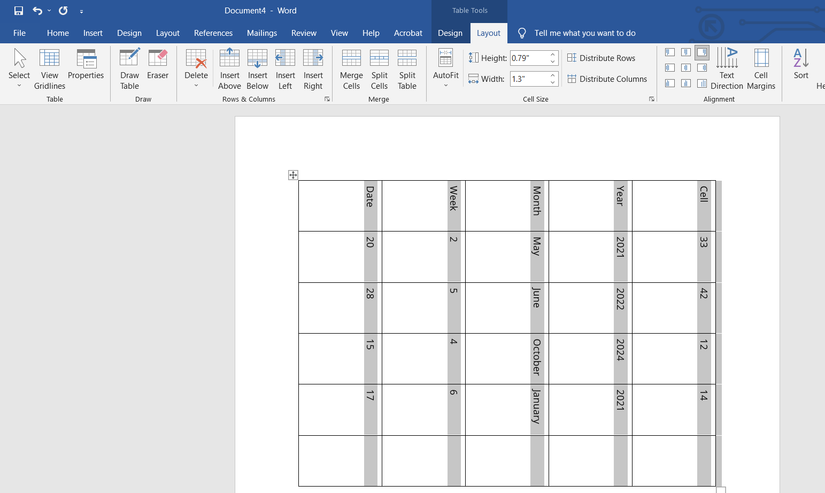Toggle View Gridlines for the table
The image size is (825, 493).
[49, 68]
